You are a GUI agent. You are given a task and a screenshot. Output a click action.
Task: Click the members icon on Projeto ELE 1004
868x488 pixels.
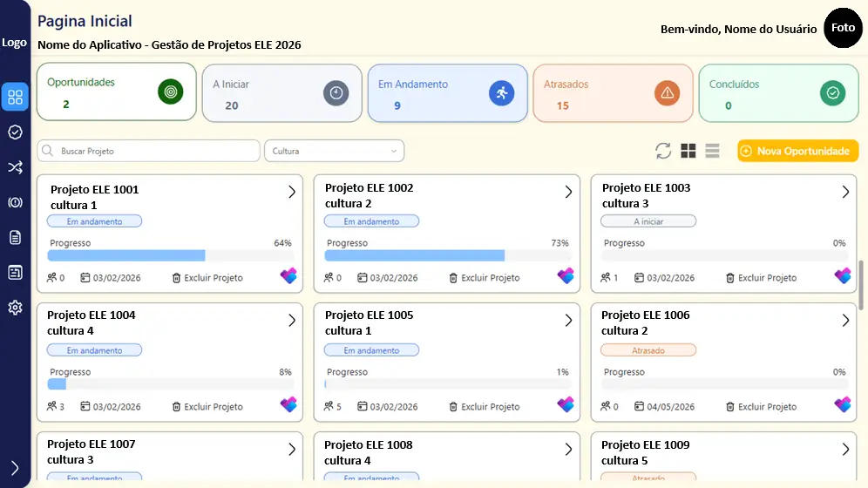tap(51, 406)
